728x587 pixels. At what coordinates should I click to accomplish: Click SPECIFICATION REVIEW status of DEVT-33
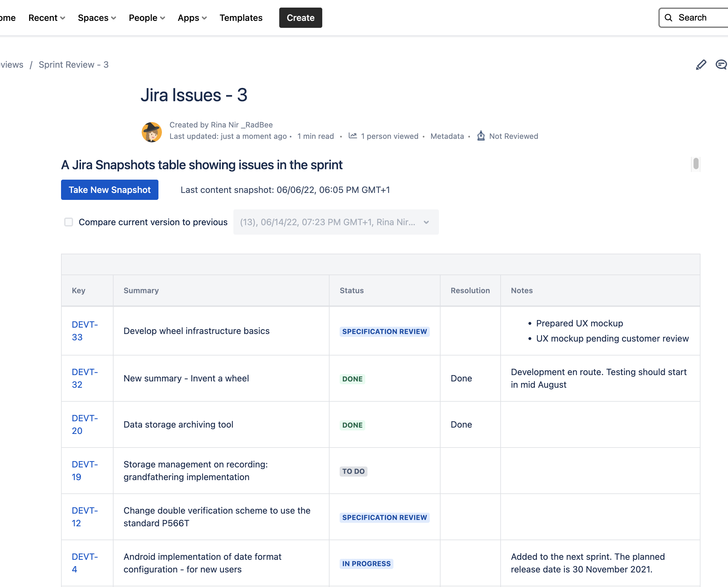coord(385,331)
